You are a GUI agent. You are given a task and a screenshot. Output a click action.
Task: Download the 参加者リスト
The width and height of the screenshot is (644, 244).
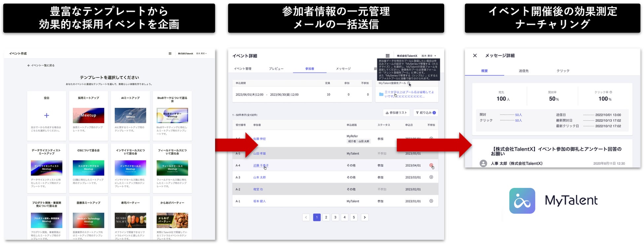(x=396, y=113)
